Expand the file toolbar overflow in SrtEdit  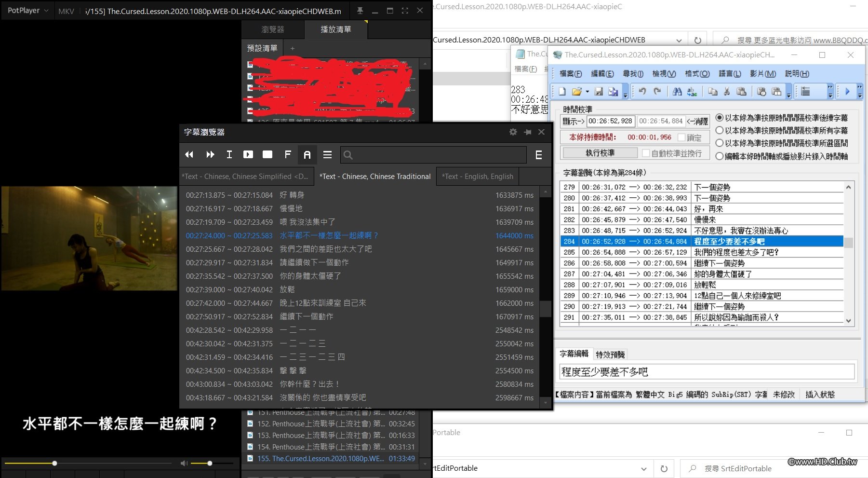coord(626,92)
